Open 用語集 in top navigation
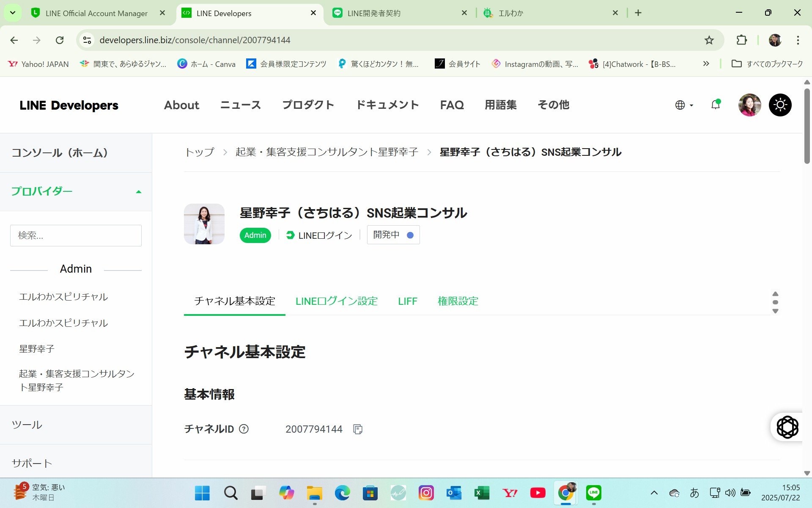This screenshot has width=812, height=508. coord(501,105)
